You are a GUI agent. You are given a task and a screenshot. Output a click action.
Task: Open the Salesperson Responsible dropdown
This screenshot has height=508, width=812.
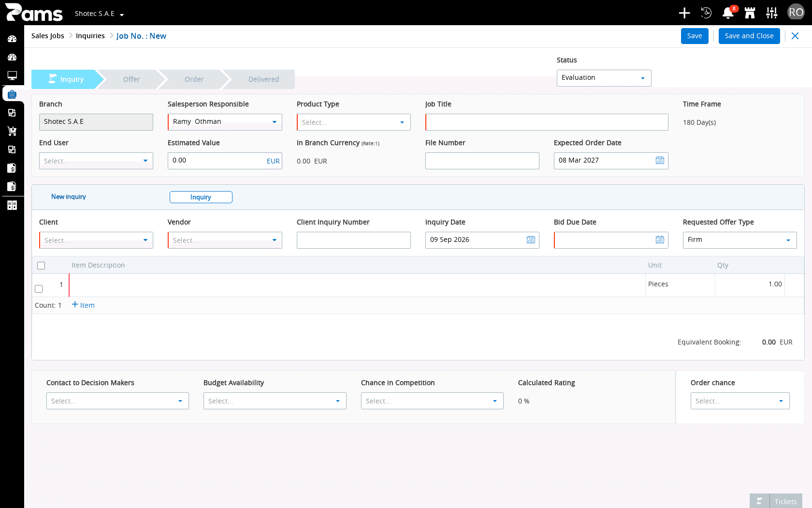tap(225, 122)
